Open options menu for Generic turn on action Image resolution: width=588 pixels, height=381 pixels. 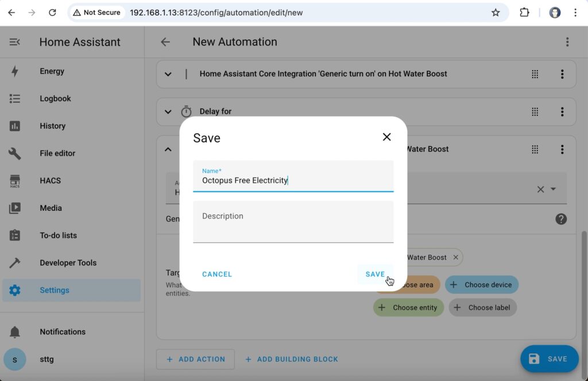pos(562,74)
